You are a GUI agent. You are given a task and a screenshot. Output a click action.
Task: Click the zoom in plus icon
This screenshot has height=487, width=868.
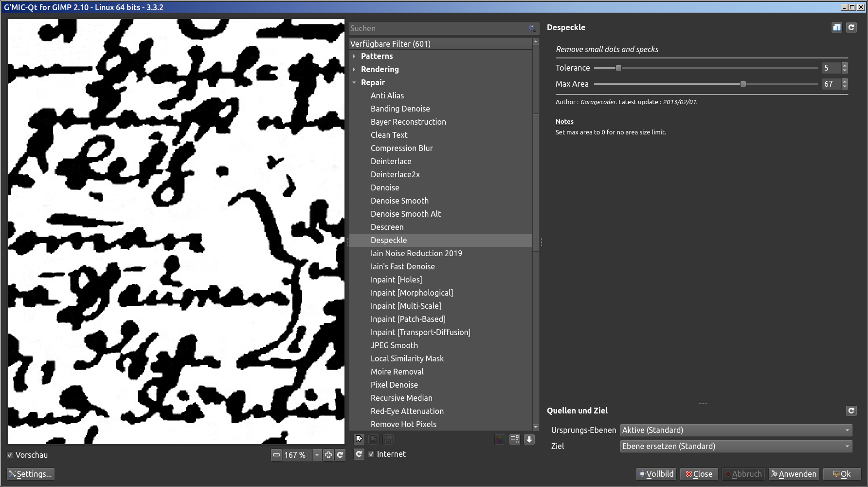pos(328,455)
